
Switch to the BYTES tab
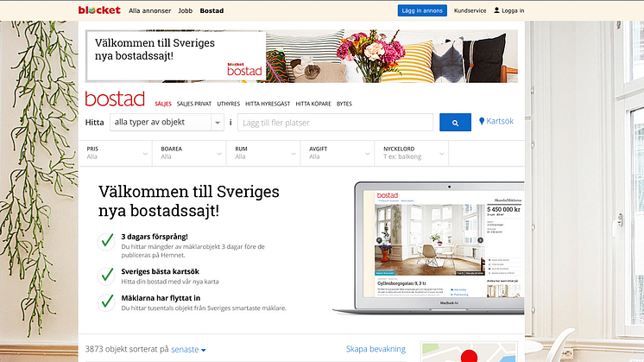344,104
